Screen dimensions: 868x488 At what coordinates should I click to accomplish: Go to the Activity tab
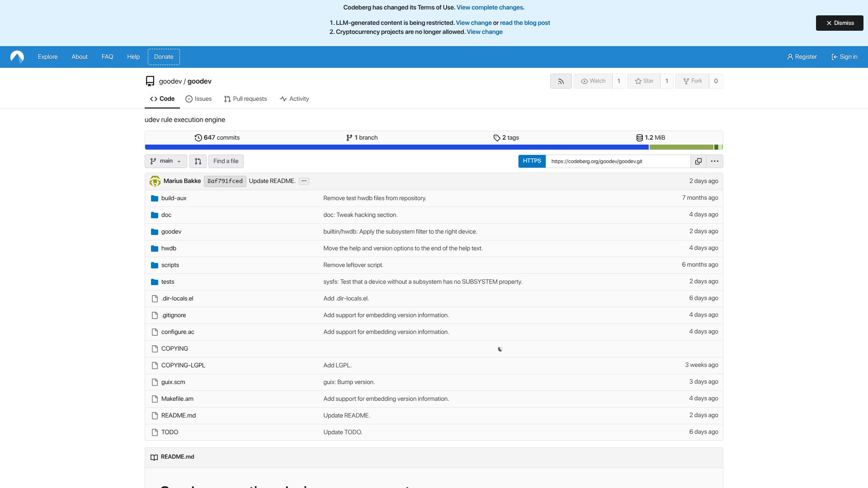point(294,99)
